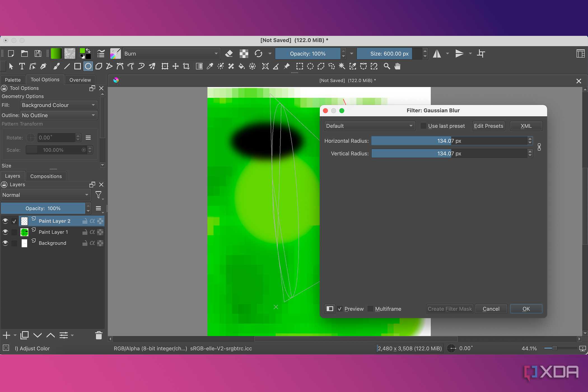Duplicate layer icon in Layers panel
The image size is (588, 392).
coord(25,335)
